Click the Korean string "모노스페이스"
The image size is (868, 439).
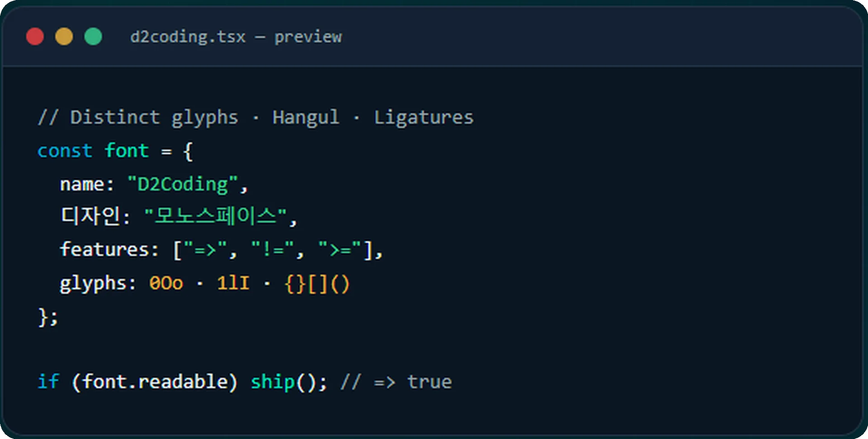[x=215, y=216]
